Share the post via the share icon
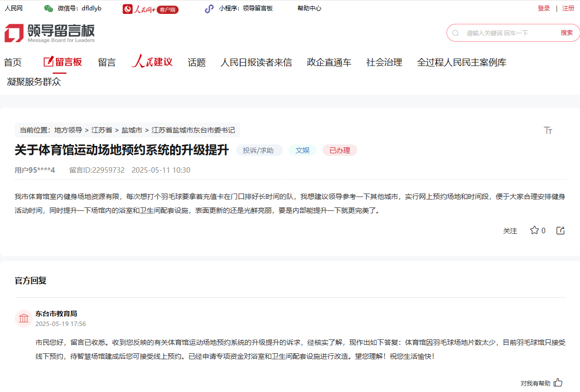 pos(561,230)
